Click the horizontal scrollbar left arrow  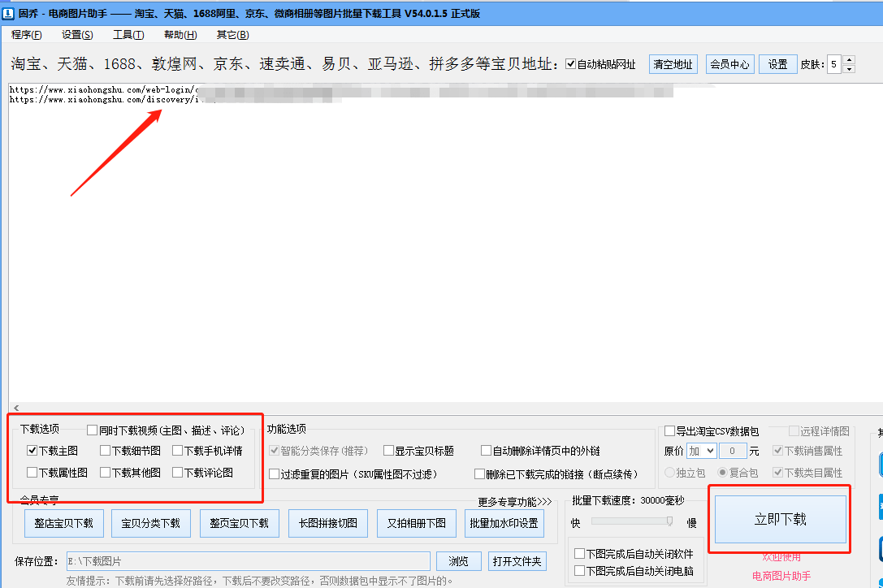[16, 408]
